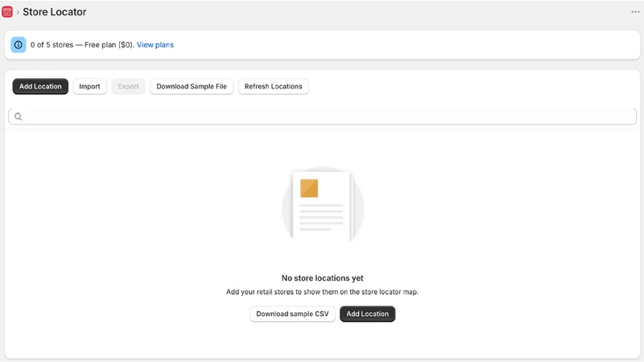Open the three-dot more options menu
The height and width of the screenshot is (362, 644).
635,12
